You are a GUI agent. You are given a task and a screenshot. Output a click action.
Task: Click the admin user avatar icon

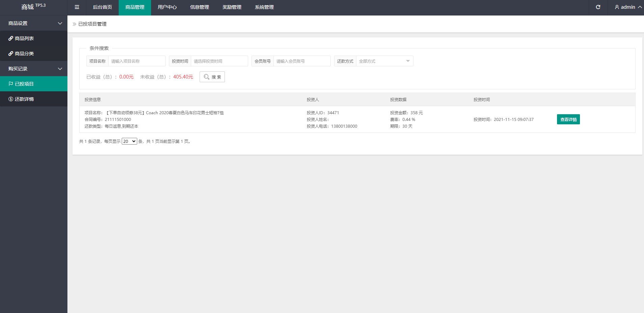point(617,7)
